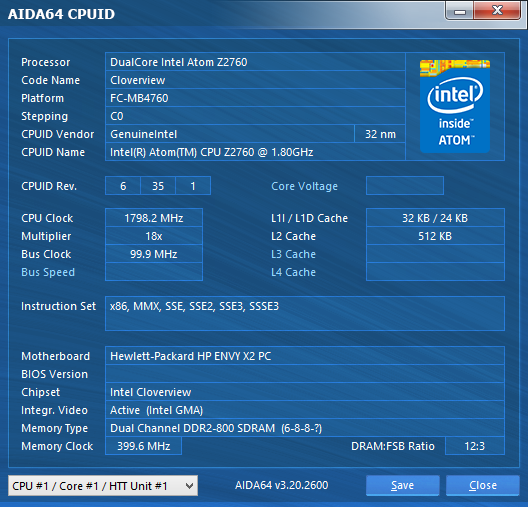Viewport: 528px width, 507px height.
Task: Click memory type Dual Channel DDR2-800 SDRAM
Action: 305,428
